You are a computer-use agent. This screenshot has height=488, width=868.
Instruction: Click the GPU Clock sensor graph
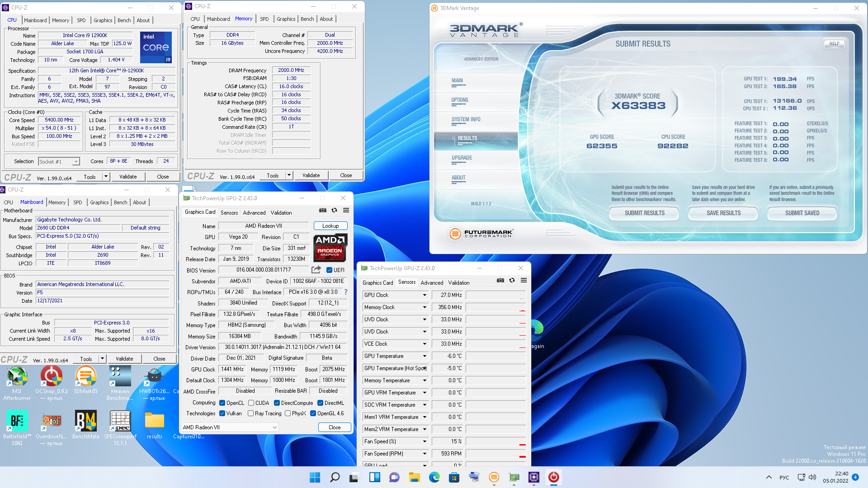tap(496, 295)
